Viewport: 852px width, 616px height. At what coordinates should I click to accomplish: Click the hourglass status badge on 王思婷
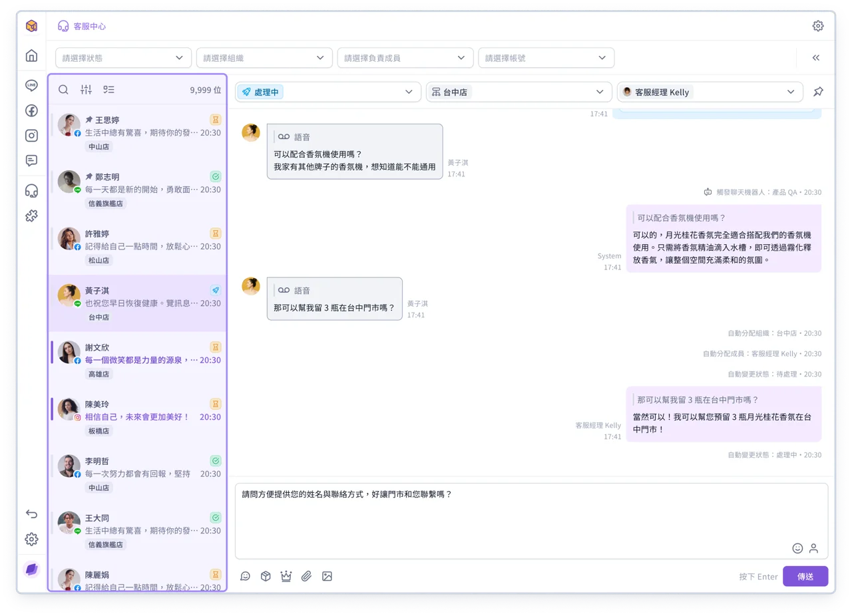pos(216,120)
